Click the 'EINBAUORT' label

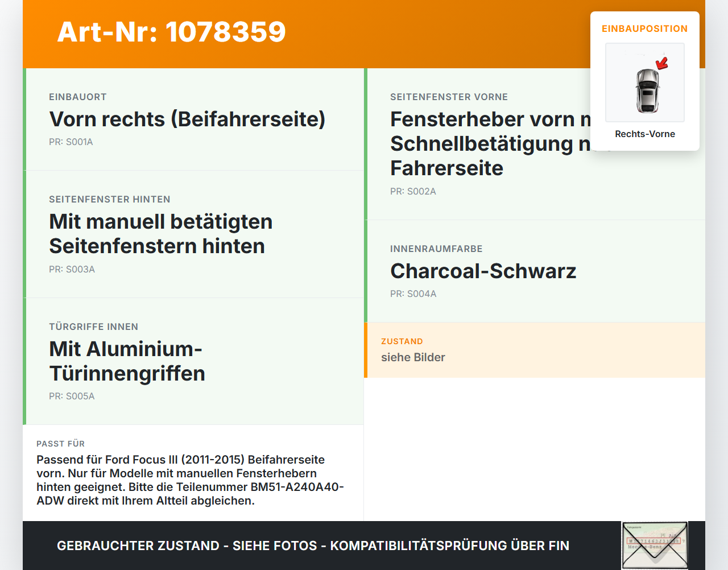point(78,97)
